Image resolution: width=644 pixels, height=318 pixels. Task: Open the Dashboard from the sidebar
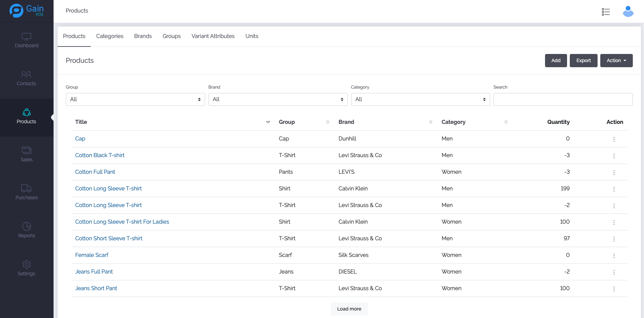point(26,40)
